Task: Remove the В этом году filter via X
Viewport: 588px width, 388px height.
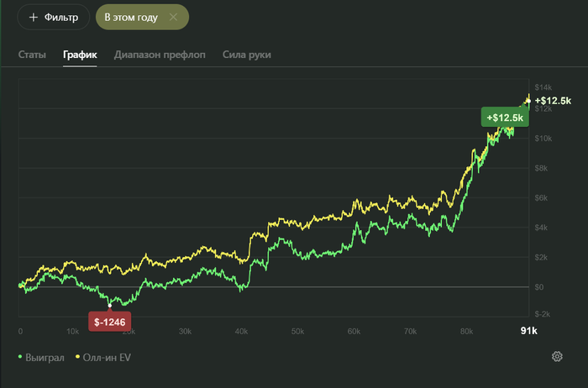Action: pos(173,18)
